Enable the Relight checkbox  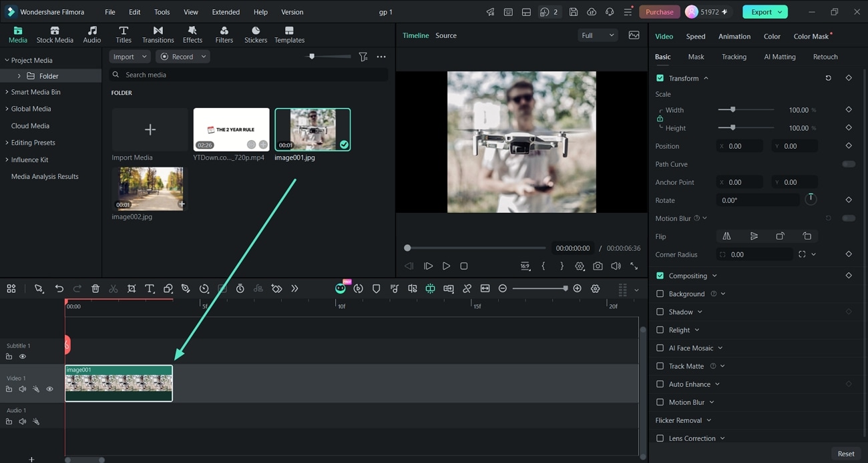(660, 330)
